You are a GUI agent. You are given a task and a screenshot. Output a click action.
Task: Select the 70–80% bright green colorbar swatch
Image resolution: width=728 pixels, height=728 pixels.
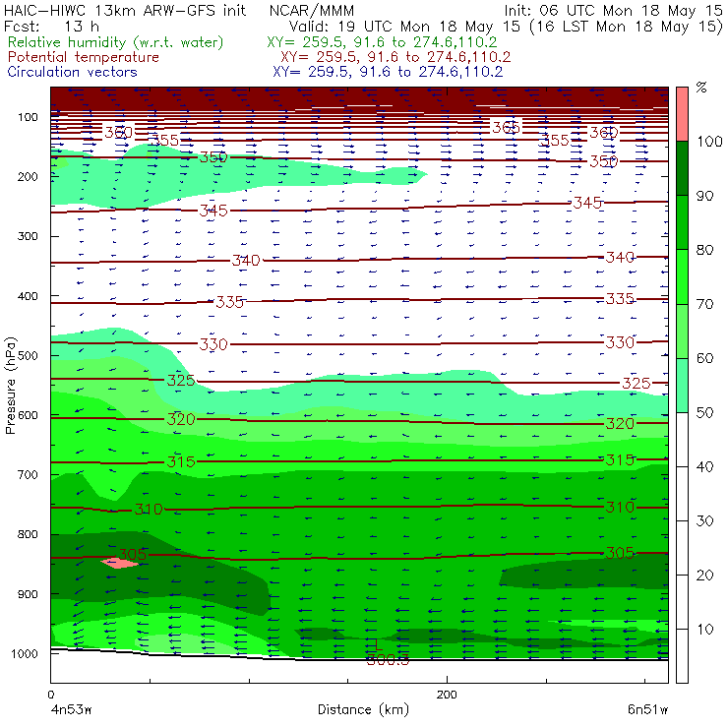pos(682,276)
